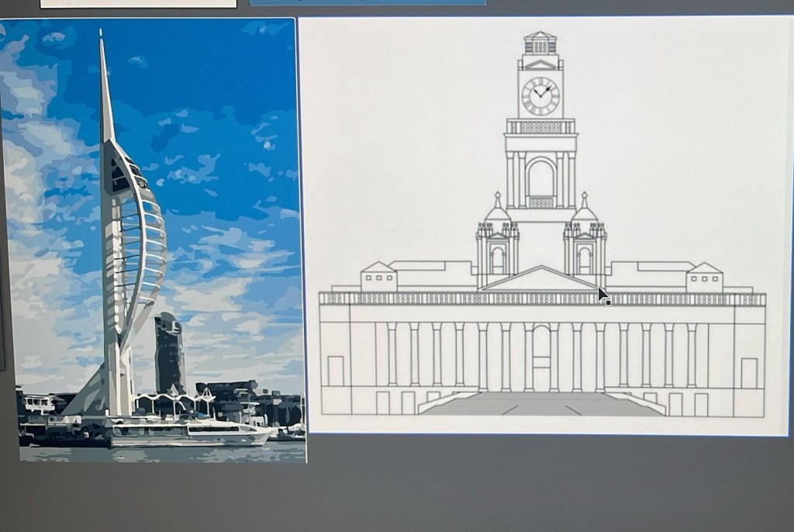Click the clock face on the tower drawing

[x=540, y=95]
